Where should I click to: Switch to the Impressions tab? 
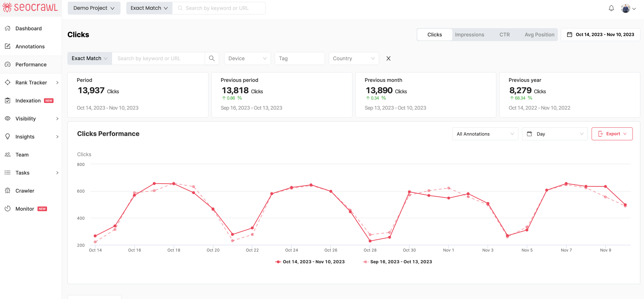click(469, 34)
